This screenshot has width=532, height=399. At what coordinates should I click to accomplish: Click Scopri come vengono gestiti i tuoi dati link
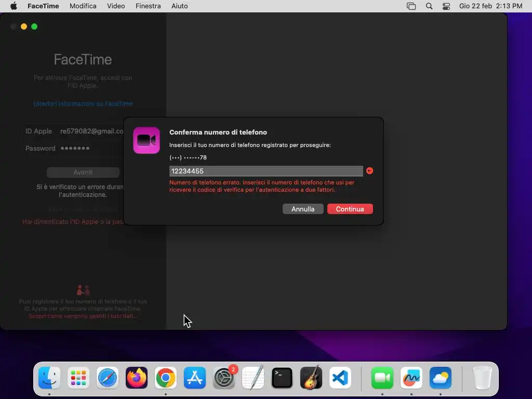[x=83, y=316]
